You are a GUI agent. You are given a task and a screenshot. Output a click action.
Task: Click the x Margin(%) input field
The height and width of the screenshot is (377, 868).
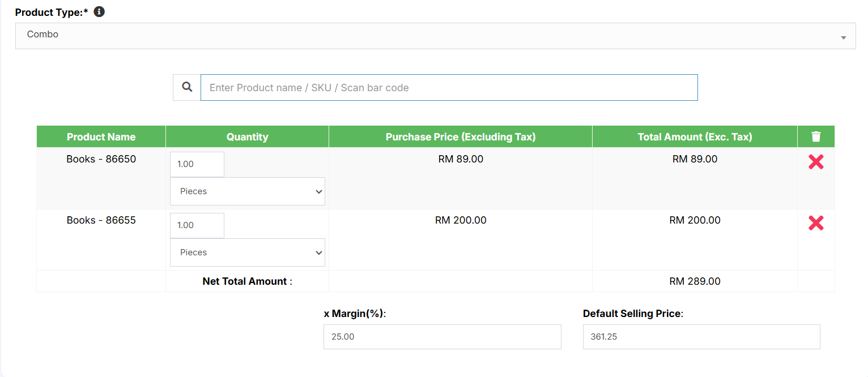pyautogui.click(x=442, y=337)
